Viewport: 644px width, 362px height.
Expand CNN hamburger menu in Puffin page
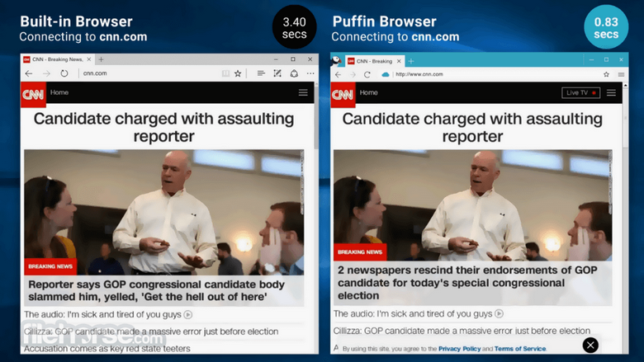pos(611,93)
